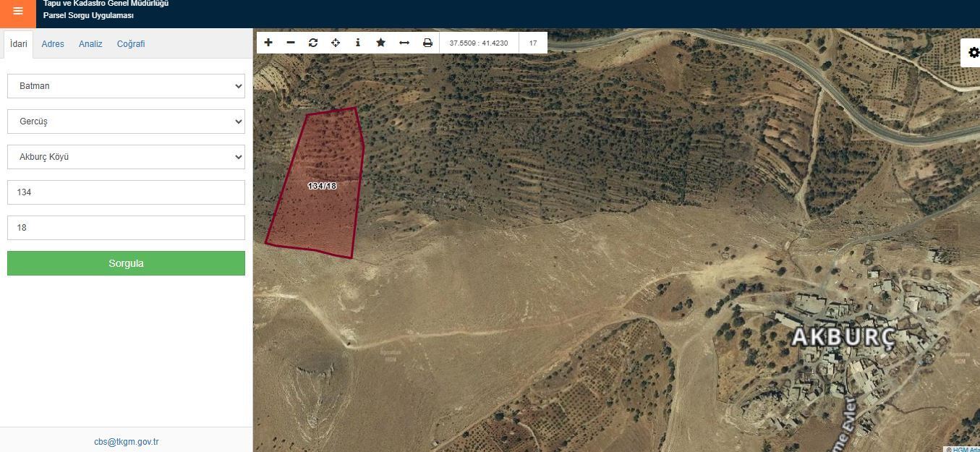Click the crosshair locate icon
Screen dimensions: 980x452
336,43
